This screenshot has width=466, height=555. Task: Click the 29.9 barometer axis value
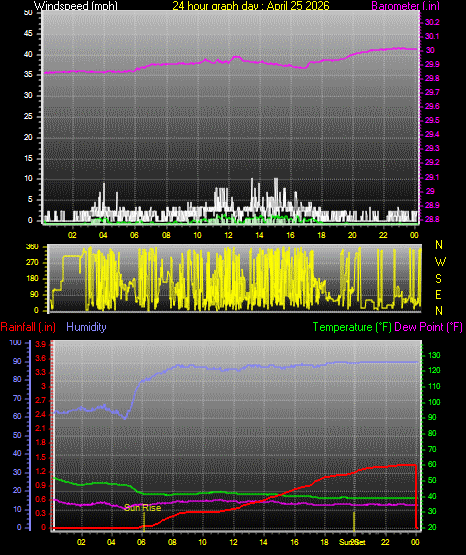click(432, 64)
